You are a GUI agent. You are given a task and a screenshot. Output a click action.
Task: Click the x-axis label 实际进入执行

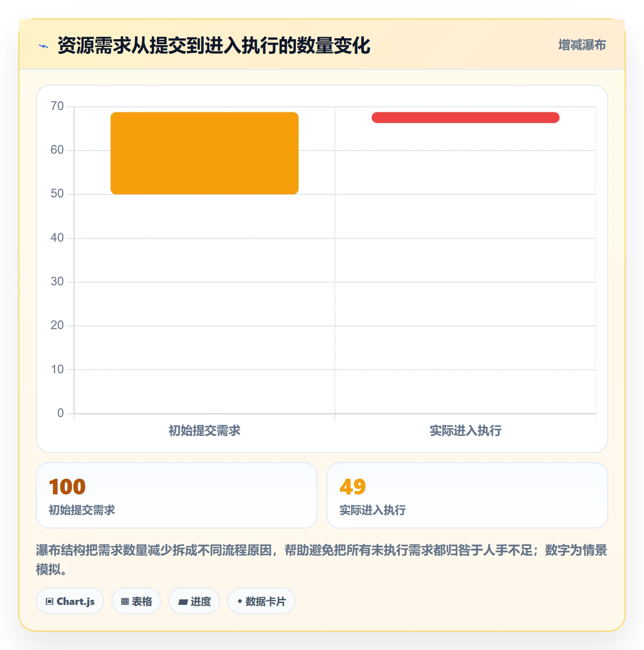pos(466,431)
